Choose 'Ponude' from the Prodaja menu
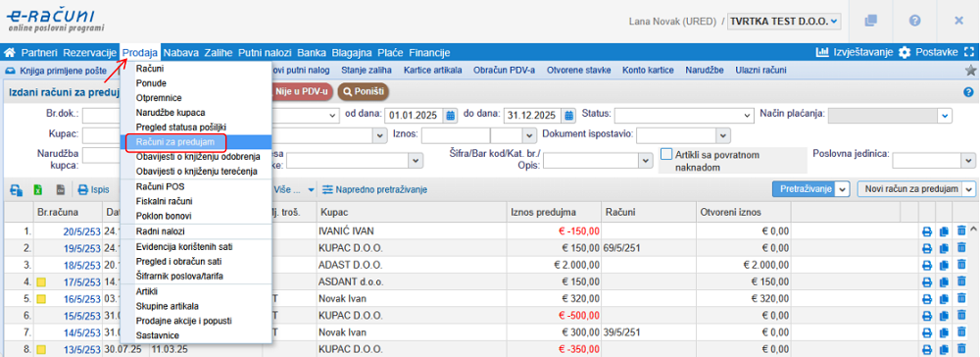This screenshot has height=357, width=980. coord(151,82)
